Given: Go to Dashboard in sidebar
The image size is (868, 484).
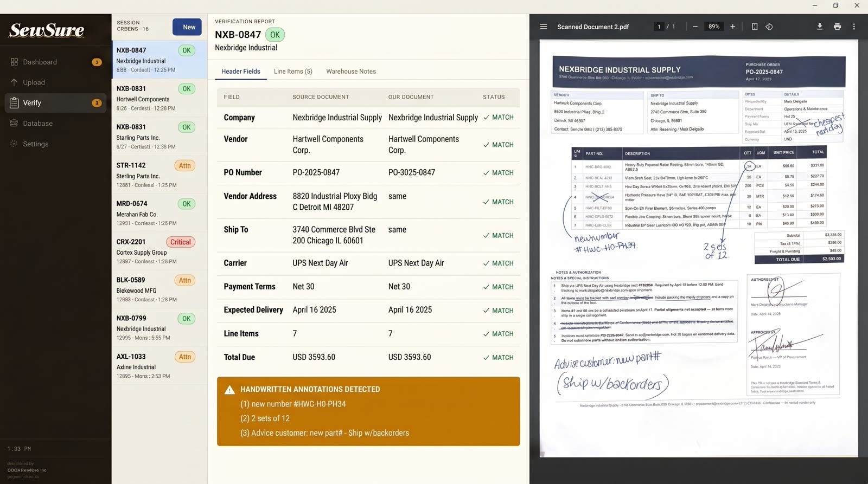Looking at the screenshot, I should pyautogui.click(x=55, y=62).
